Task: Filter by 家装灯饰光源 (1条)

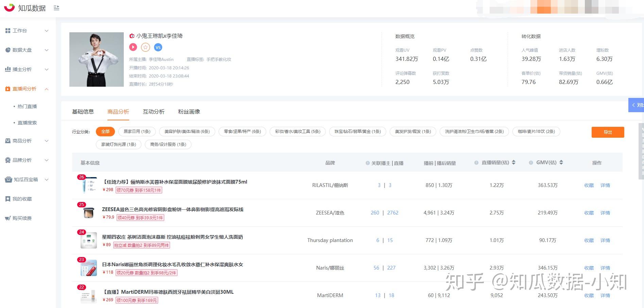Action: [x=119, y=144]
